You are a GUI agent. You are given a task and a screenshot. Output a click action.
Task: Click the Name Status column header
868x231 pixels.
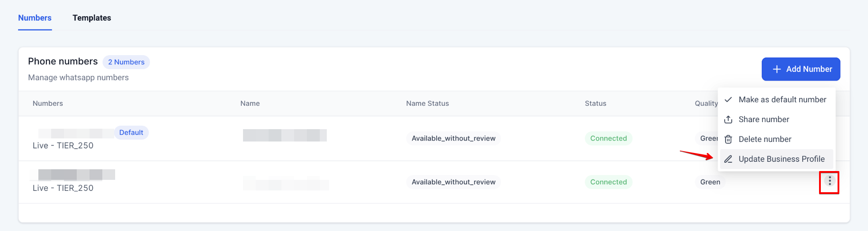click(x=427, y=104)
